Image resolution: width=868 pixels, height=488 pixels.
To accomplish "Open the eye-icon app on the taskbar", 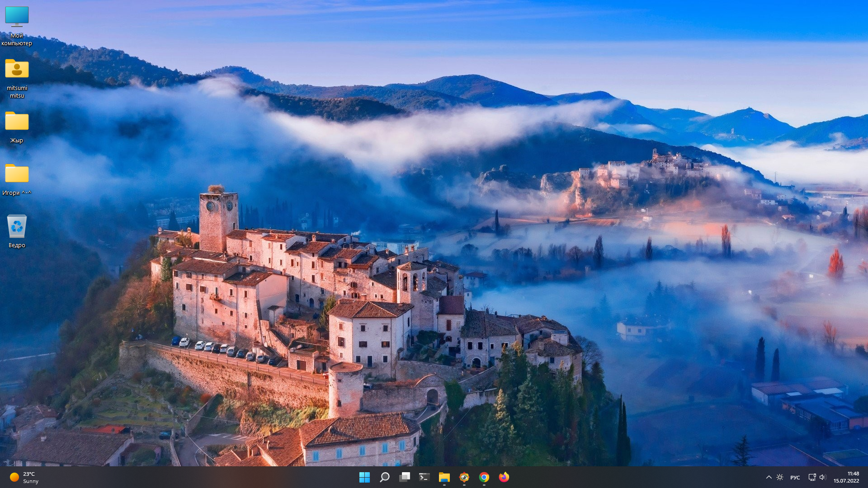I will click(x=464, y=477).
